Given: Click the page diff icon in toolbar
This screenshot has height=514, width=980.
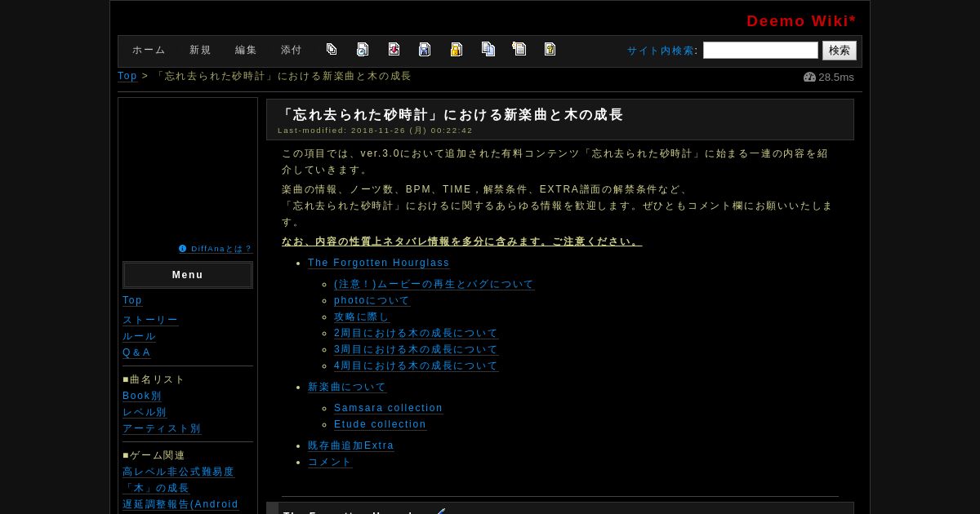Looking at the screenshot, I should [332, 49].
